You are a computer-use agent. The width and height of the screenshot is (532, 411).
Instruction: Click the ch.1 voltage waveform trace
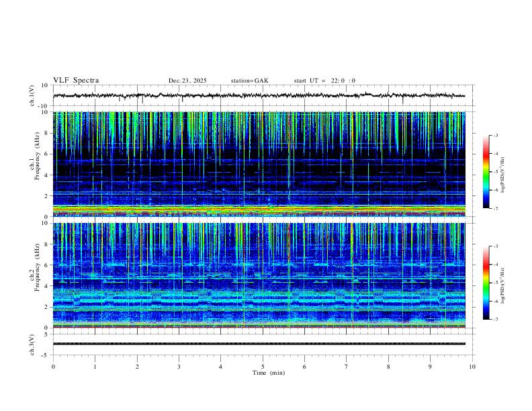(x=259, y=95)
